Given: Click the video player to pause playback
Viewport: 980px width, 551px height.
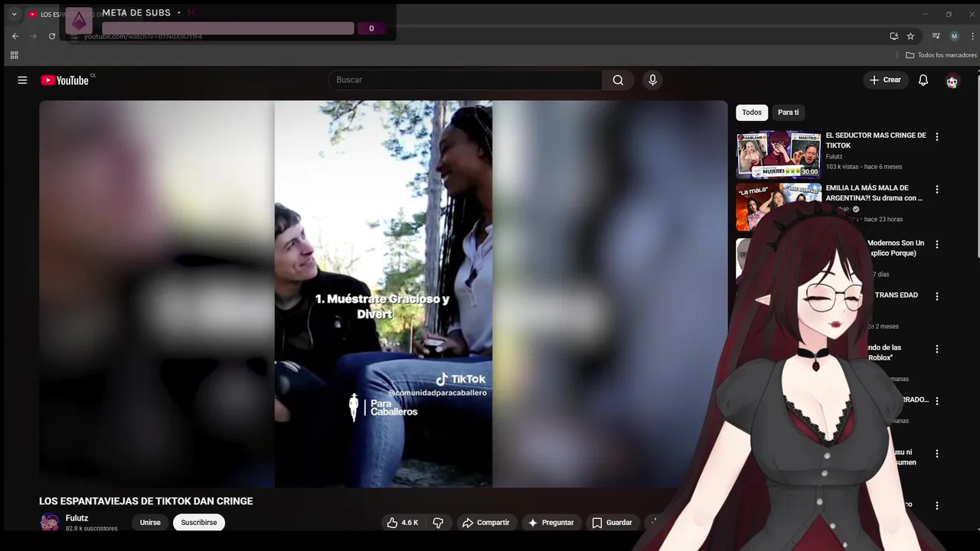Looking at the screenshot, I should [x=383, y=294].
